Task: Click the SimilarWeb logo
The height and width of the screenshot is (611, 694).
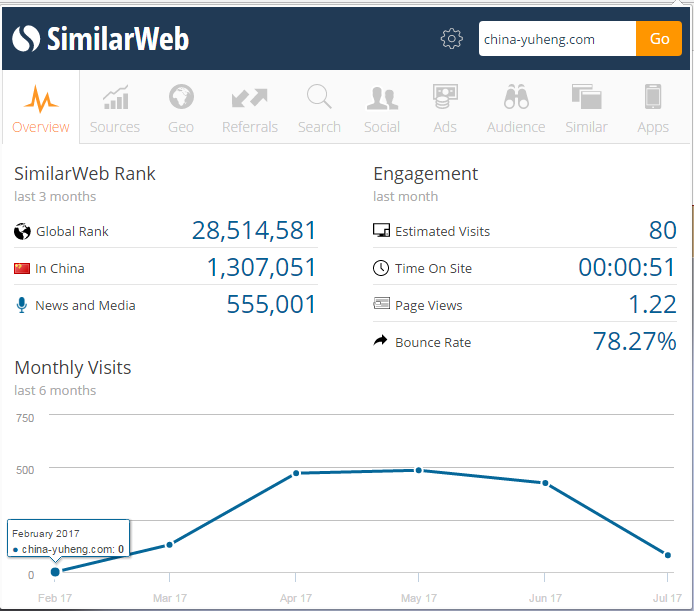Action: tap(101, 39)
